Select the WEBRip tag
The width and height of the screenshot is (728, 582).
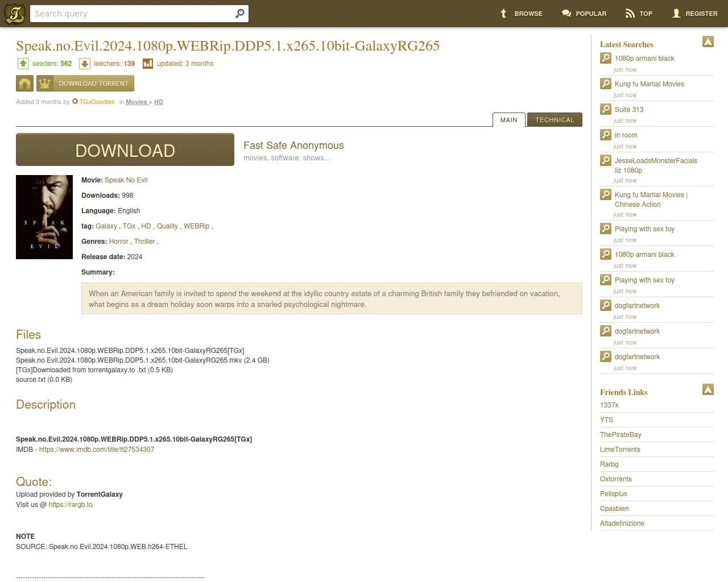click(x=197, y=226)
